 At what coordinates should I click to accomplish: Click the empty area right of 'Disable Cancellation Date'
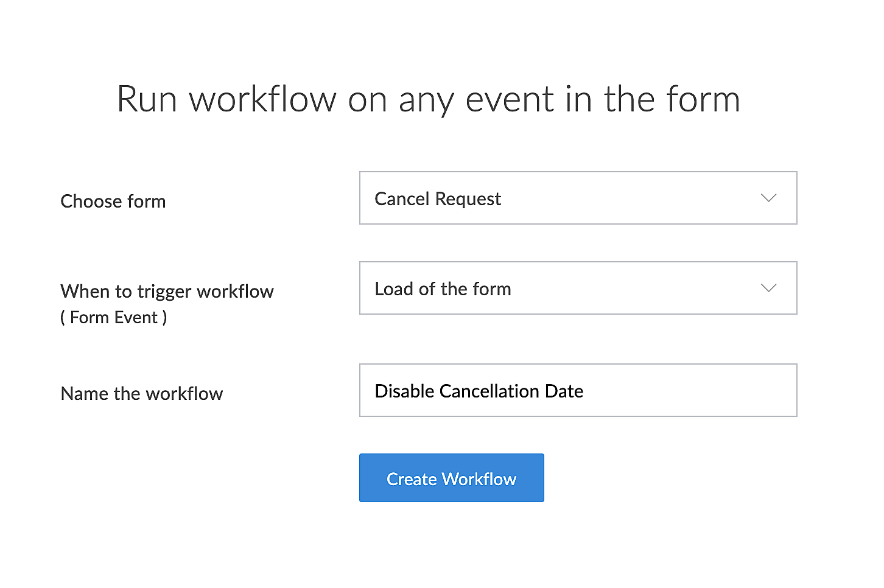pyautogui.click(x=688, y=391)
